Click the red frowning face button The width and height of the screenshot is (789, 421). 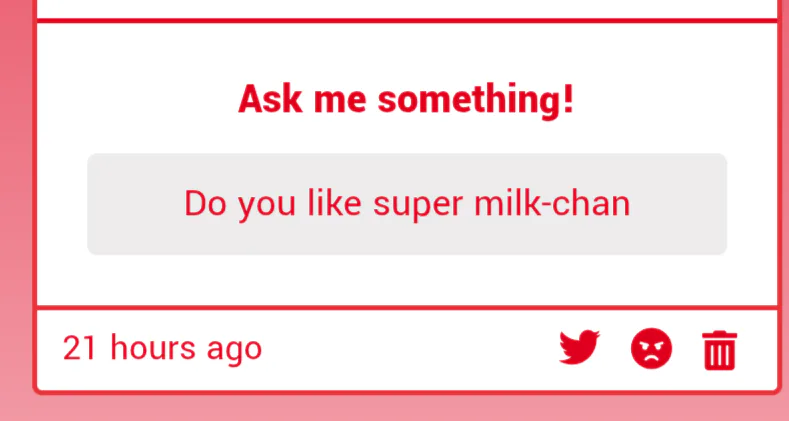[651, 348]
